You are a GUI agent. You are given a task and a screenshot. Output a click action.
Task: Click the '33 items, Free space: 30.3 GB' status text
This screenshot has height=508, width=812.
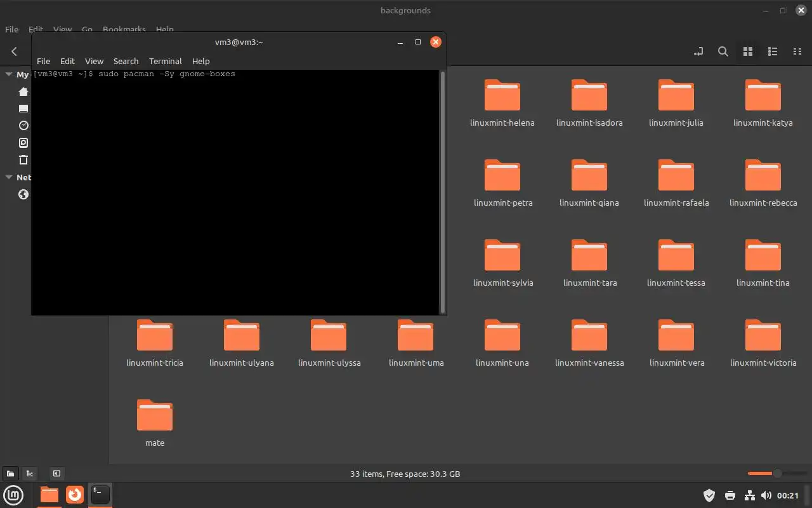coord(405,474)
